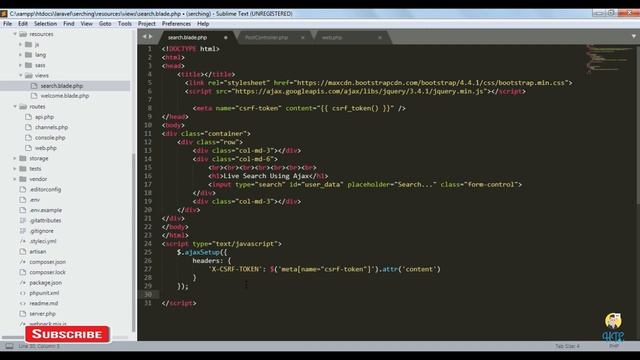Viewport: 640px width, 360px height.
Task: Open the Selection menu
Action: pyautogui.click(x=45, y=24)
